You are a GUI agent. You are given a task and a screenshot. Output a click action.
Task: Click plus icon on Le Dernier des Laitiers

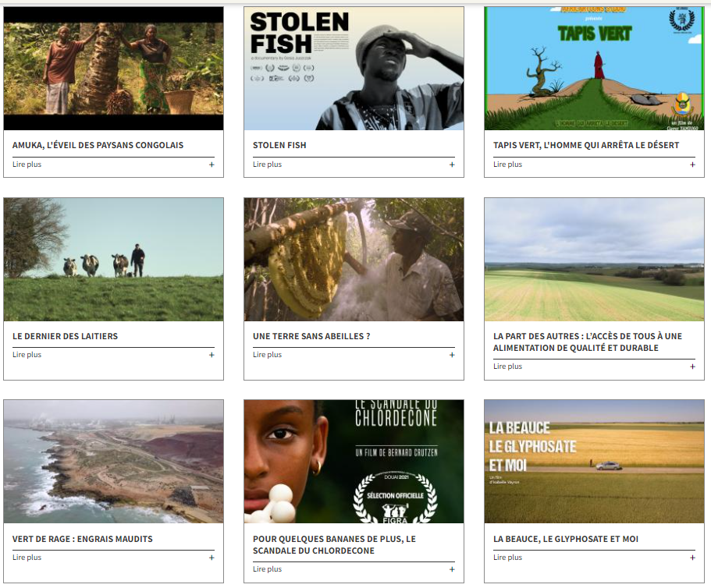(x=212, y=355)
